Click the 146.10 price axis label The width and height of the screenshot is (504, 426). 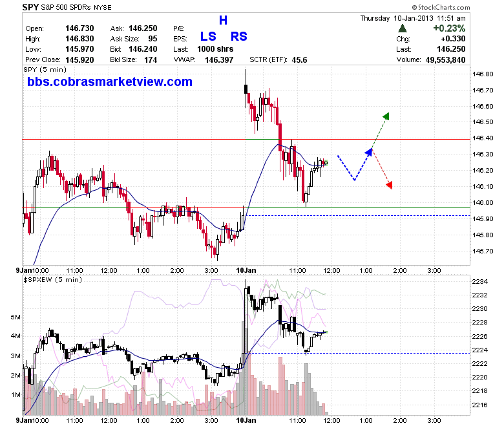(483, 186)
